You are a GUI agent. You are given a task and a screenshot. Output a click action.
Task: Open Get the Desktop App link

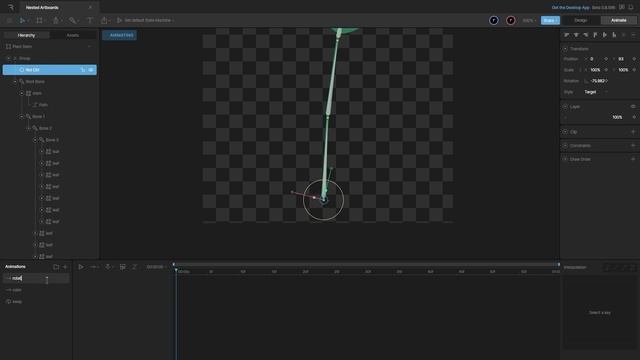tap(570, 7)
